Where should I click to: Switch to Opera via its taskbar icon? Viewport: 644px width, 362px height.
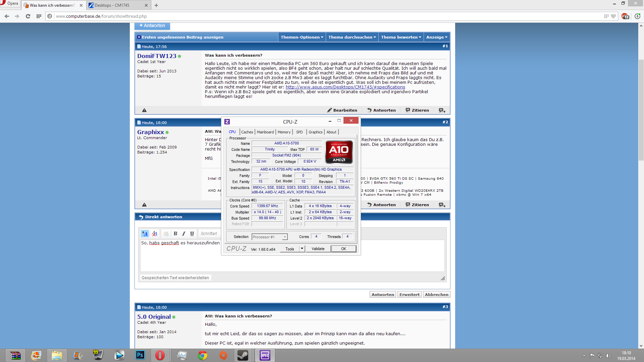click(x=160, y=355)
